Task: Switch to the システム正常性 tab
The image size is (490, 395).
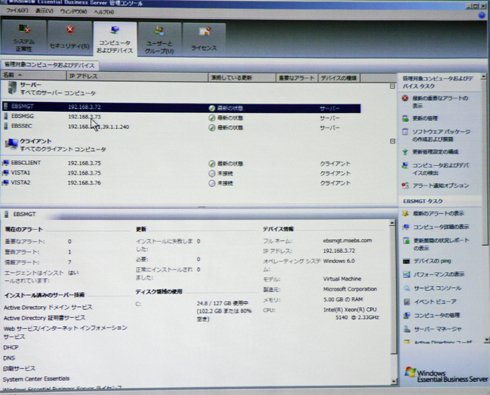Action: coord(24,38)
